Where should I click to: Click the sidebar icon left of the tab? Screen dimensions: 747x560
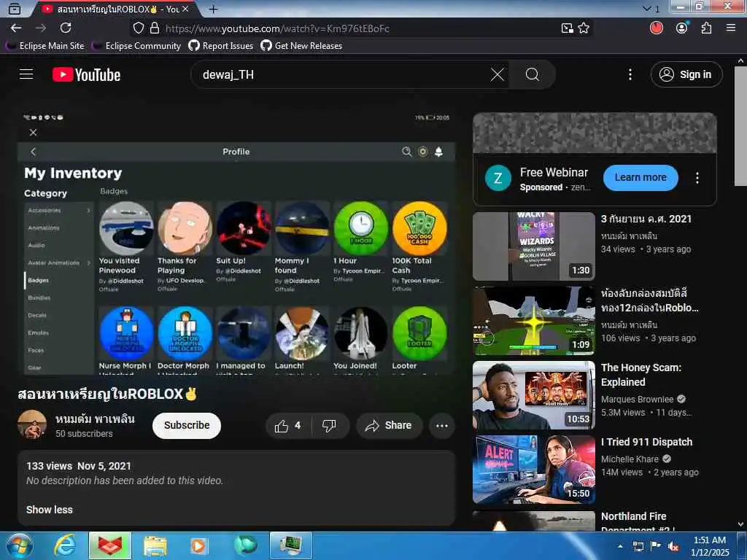(x=15, y=9)
